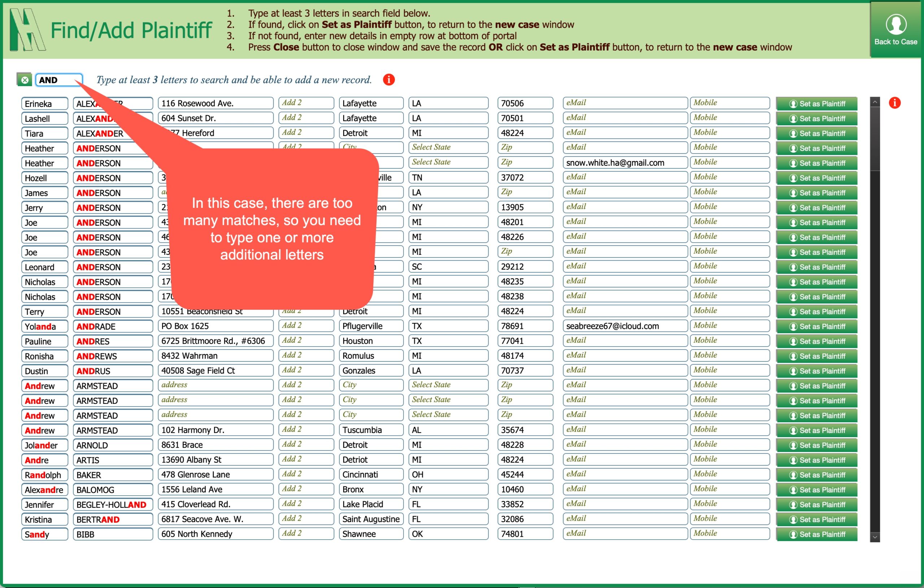The height and width of the screenshot is (588, 924).
Task: Click first name field Kristina
Action: click(44, 519)
